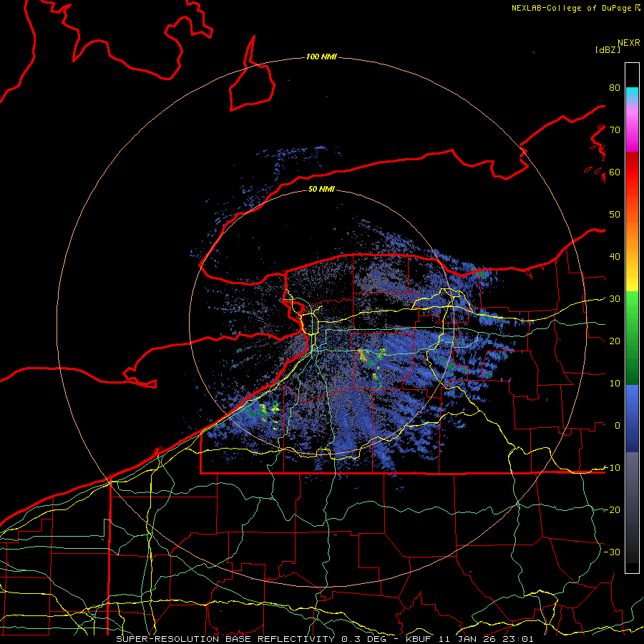Image resolution: width=644 pixels, height=644 pixels.
Task: Click the red segment of color bar
Action: pos(632,172)
